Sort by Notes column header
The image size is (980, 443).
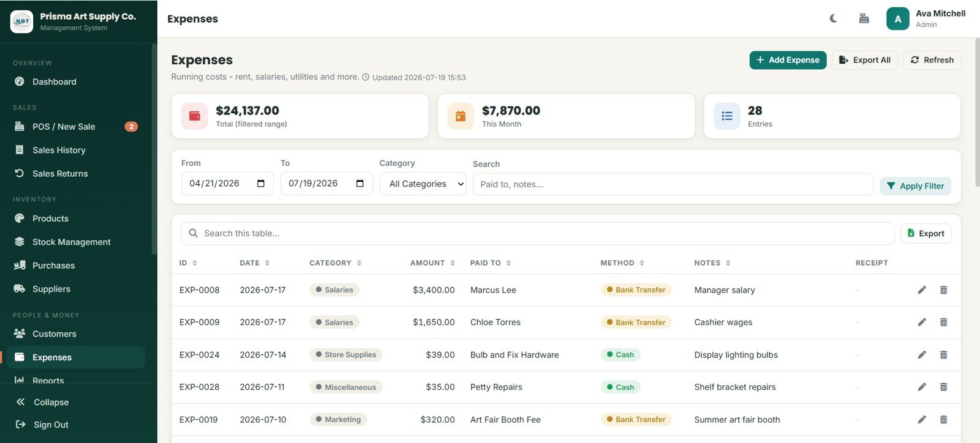[x=712, y=263]
